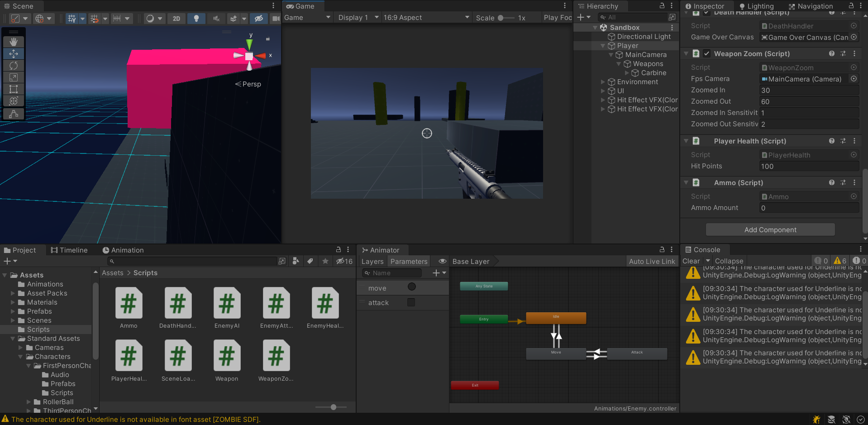Toggle hidden objects visibility in Scene
868x425 pixels.
coord(259,19)
